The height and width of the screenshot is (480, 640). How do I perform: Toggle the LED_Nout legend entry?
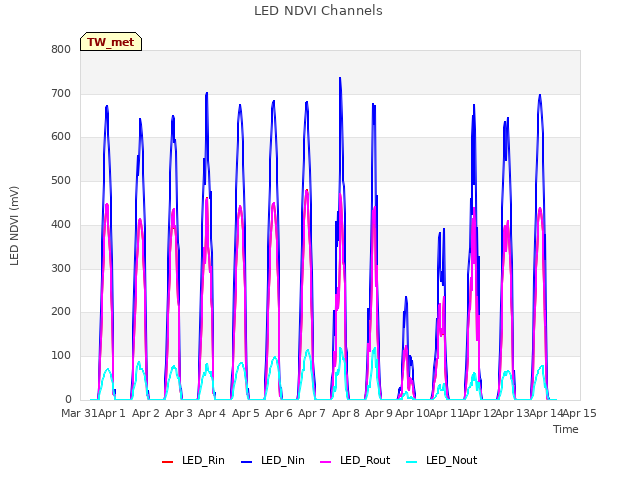point(442,460)
